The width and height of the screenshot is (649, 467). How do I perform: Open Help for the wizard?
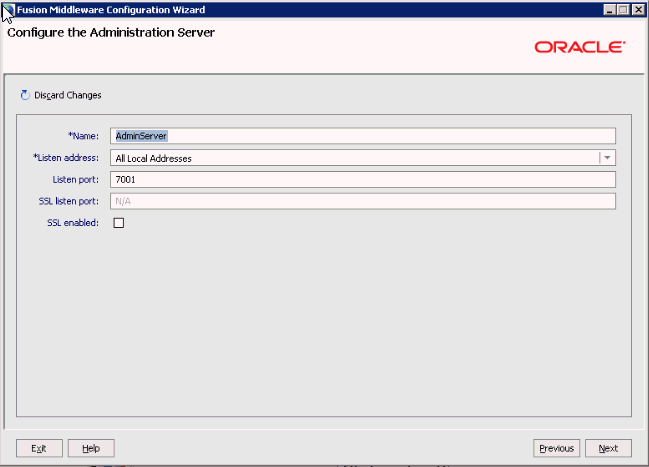[x=91, y=448]
